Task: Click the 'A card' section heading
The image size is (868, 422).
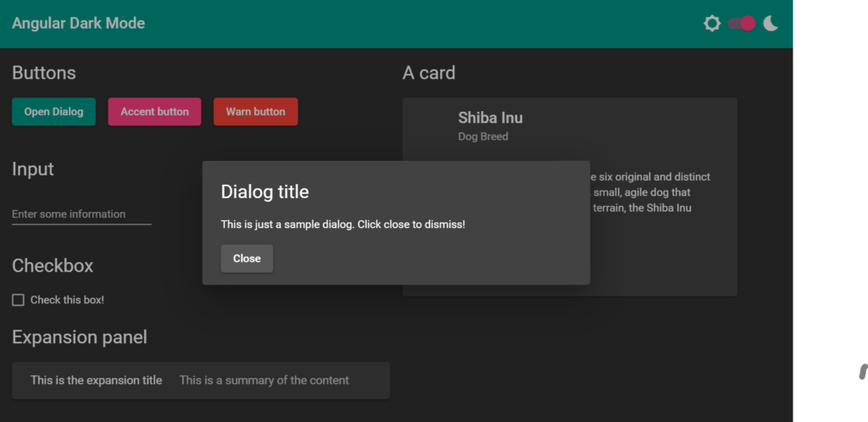Action: pos(429,73)
